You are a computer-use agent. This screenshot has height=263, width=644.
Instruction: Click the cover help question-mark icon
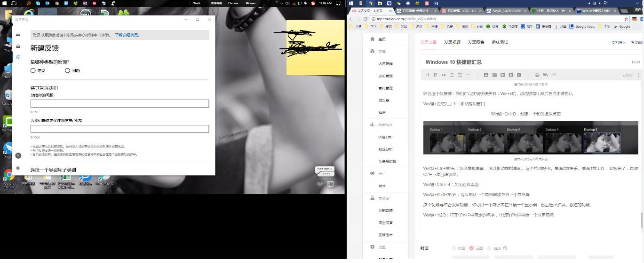coord(505,248)
